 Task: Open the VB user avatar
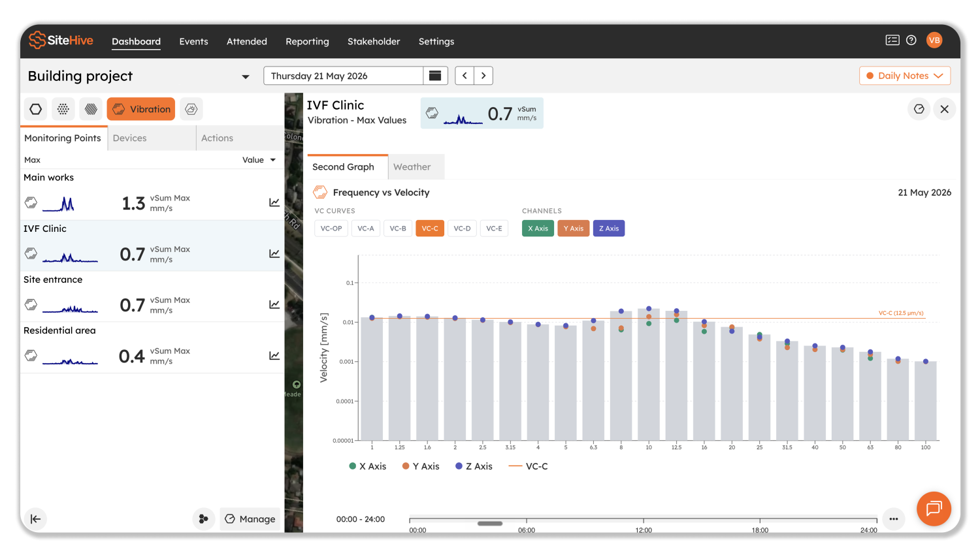point(934,40)
